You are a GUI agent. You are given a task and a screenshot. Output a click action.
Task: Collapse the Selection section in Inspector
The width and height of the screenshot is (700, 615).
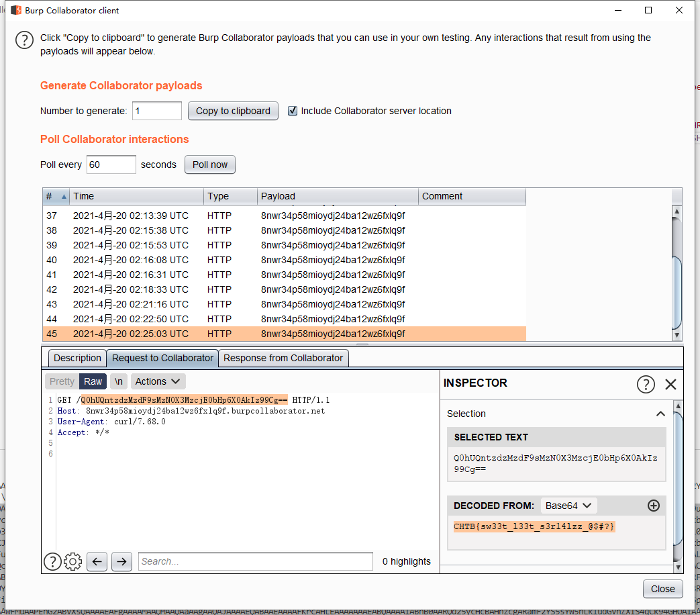click(x=660, y=414)
